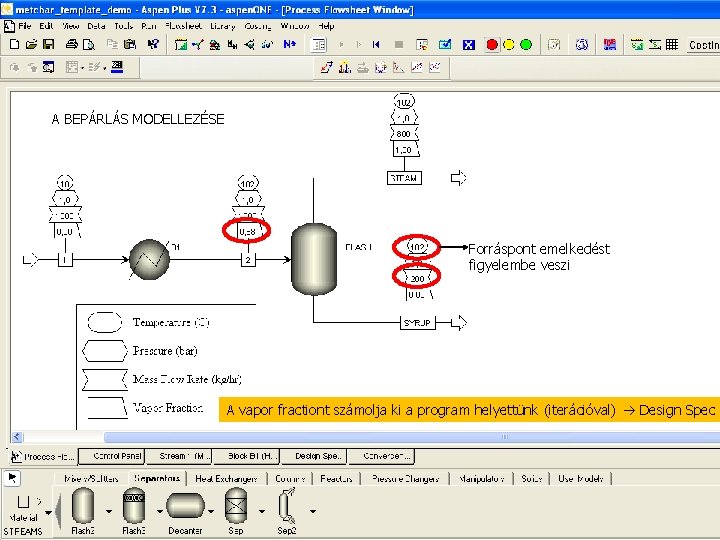The height and width of the screenshot is (540, 720).
Task: Open the View menu
Action: click(x=71, y=26)
